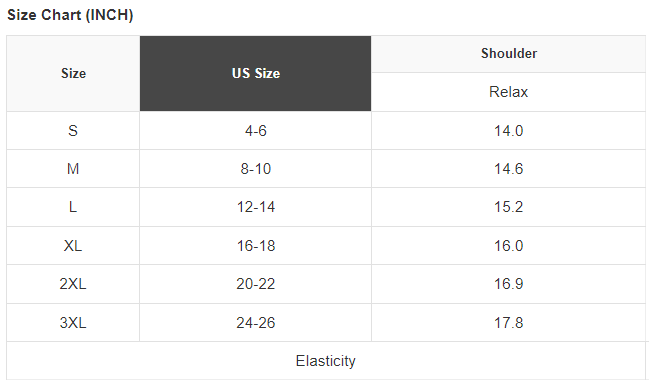Screen dimensions: 649x381
Task: Click the 12-14 US size cell
Action: [255, 207]
